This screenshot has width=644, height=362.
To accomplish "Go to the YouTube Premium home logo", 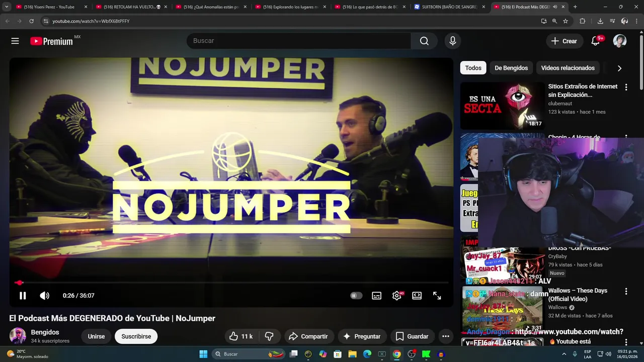I will [52, 41].
